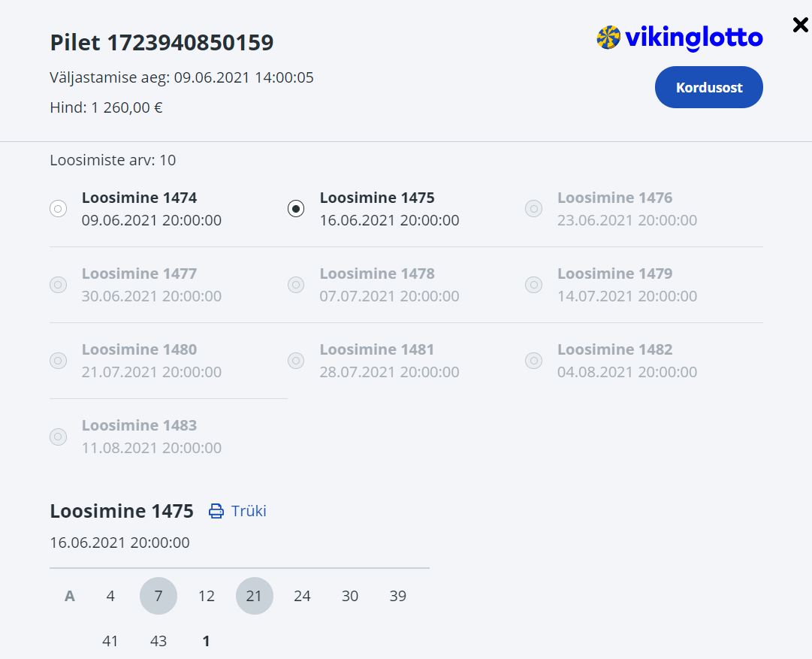Click the ticket number heading

[x=161, y=43]
